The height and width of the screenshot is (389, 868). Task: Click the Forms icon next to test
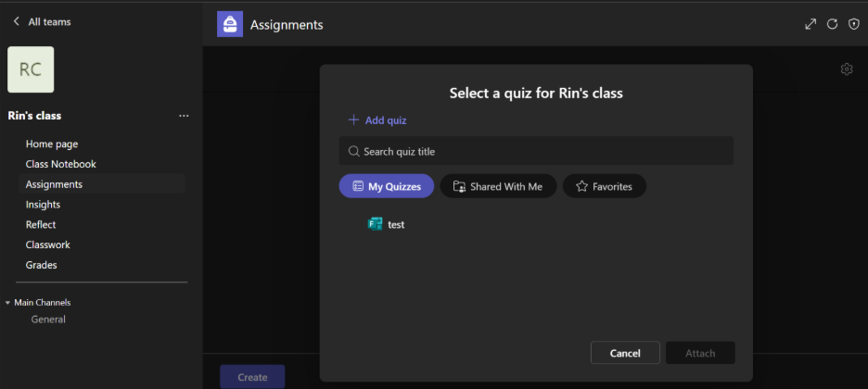[375, 224]
